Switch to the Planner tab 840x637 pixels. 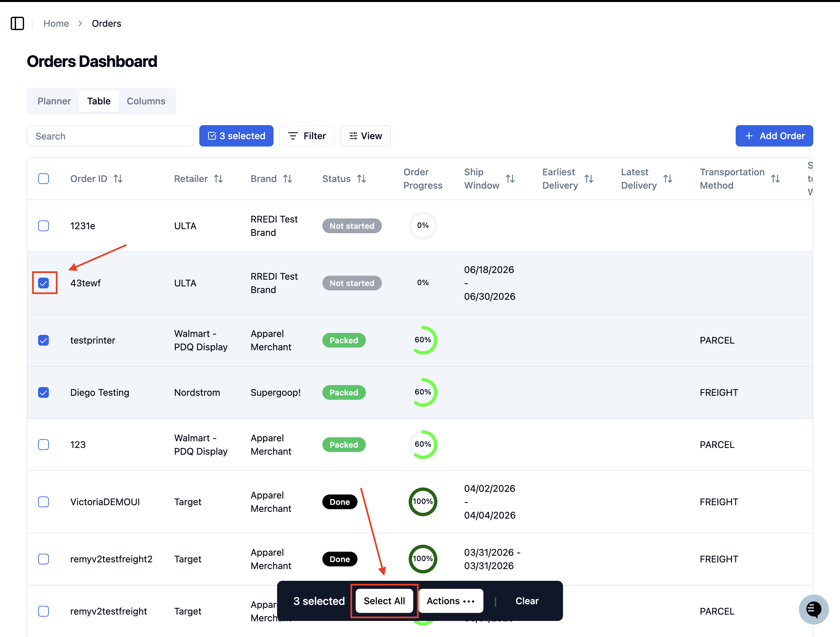pyautogui.click(x=54, y=101)
